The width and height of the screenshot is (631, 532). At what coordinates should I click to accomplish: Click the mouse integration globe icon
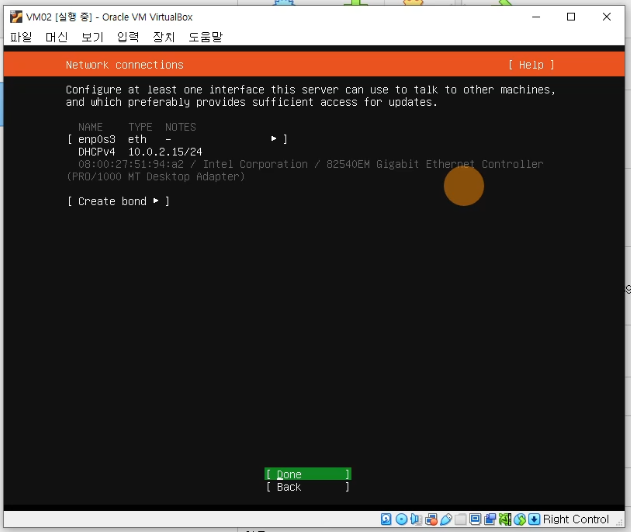pyautogui.click(x=520, y=519)
